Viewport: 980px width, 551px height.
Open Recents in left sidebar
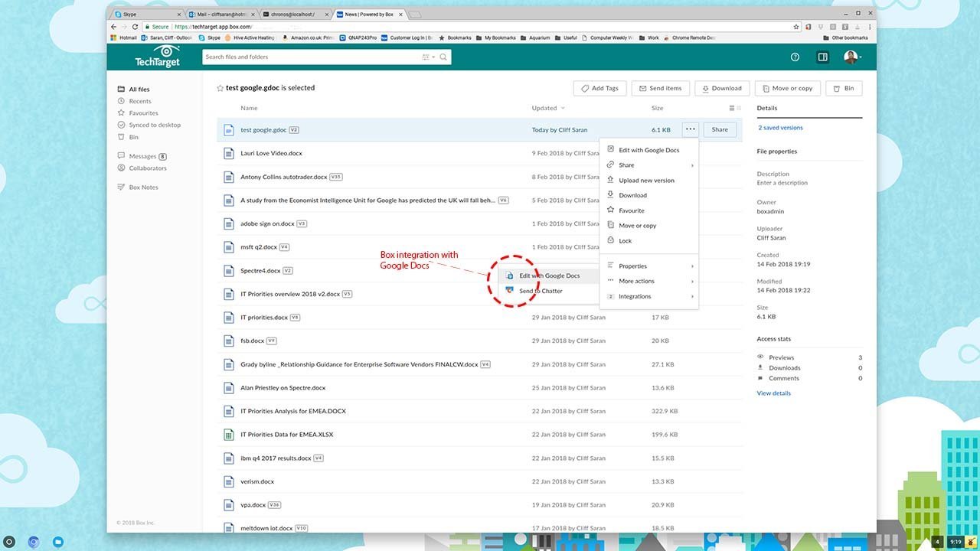point(139,101)
